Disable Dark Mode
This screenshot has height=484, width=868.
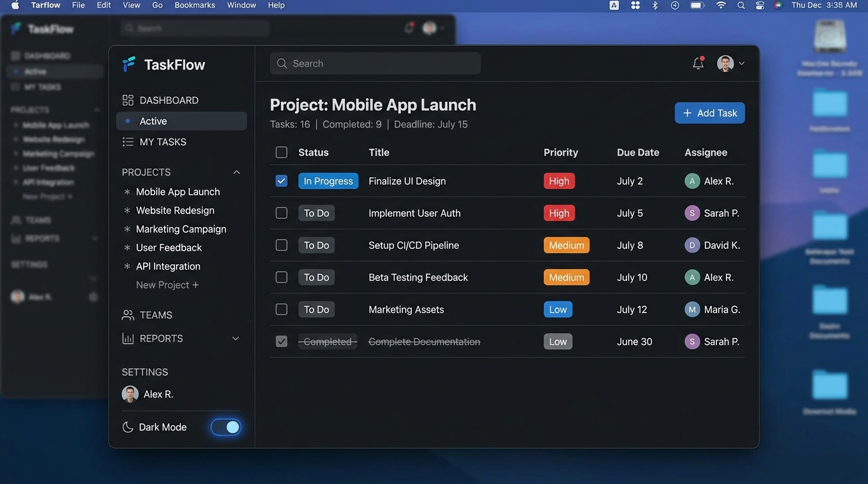click(x=226, y=427)
